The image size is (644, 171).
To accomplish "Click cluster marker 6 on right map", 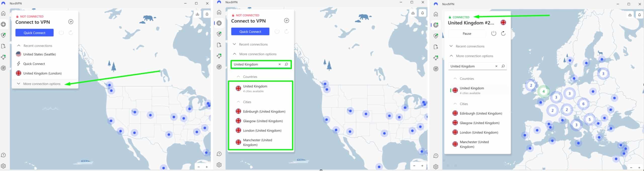I will click(583, 104).
